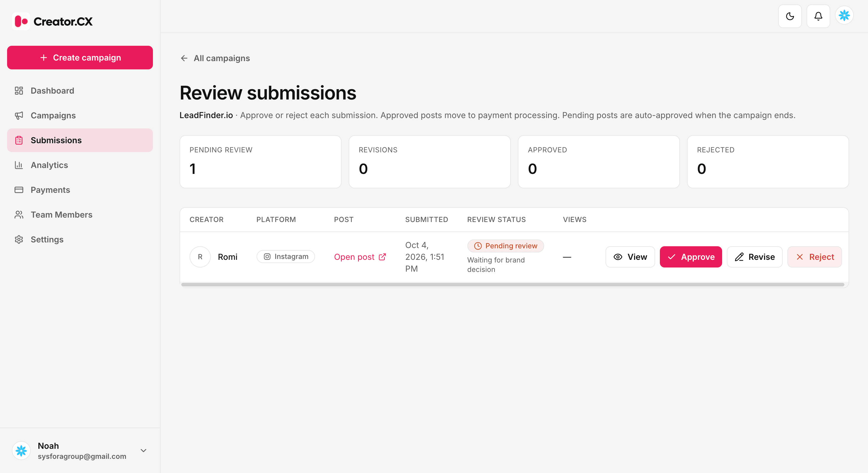The image size is (868, 473).
Task: Click the LeadFinder.io campaign name
Action: [206, 115]
